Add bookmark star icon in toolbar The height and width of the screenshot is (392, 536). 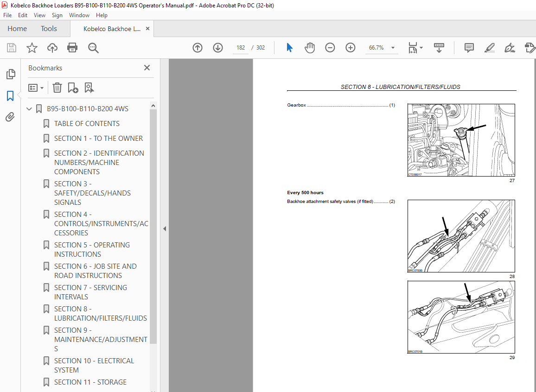tap(32, 48)
